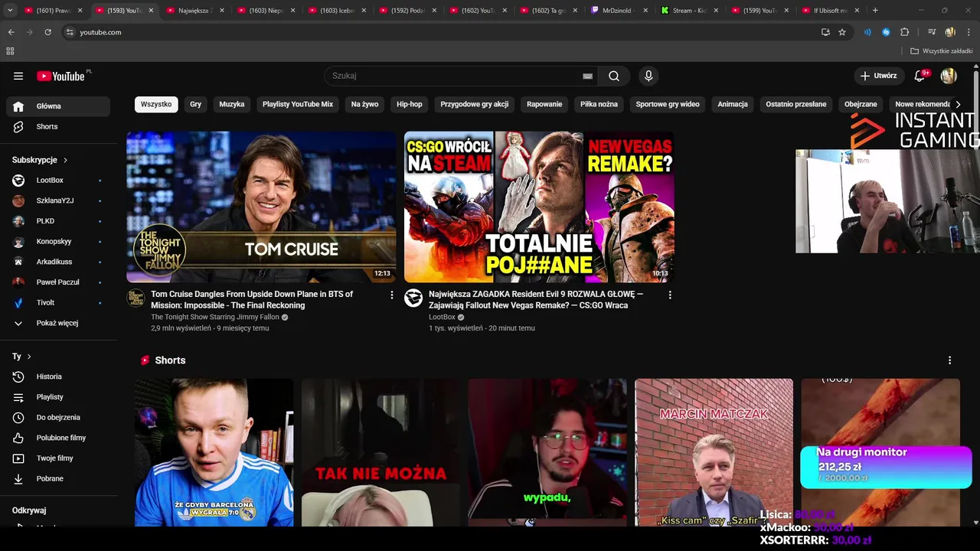Viewport: 980px width, 551px height.
Task: Open the Shorts sidebar entry
Action: pyautogui.click(x=58, y=127)
